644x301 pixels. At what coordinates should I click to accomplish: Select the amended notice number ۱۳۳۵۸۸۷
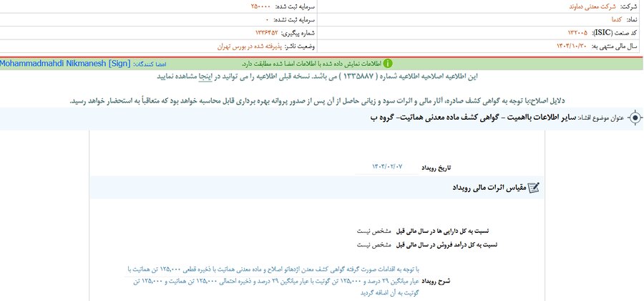tap(360, 76)
